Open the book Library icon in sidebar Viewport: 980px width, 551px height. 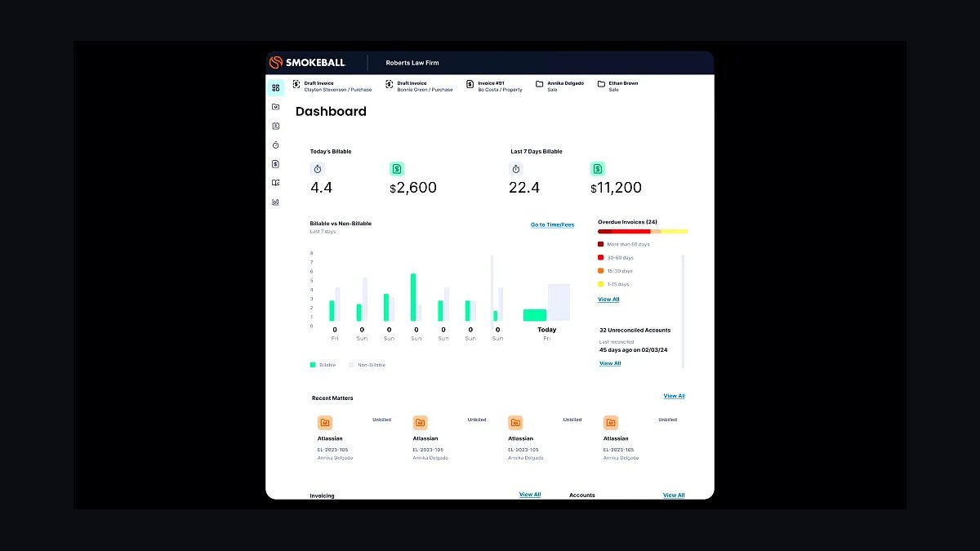click(x=276, y=183)
